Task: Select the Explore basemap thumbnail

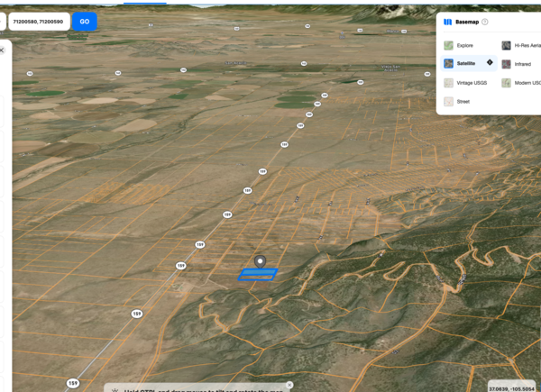Action: pyautogui.click(x=448, y=46)
